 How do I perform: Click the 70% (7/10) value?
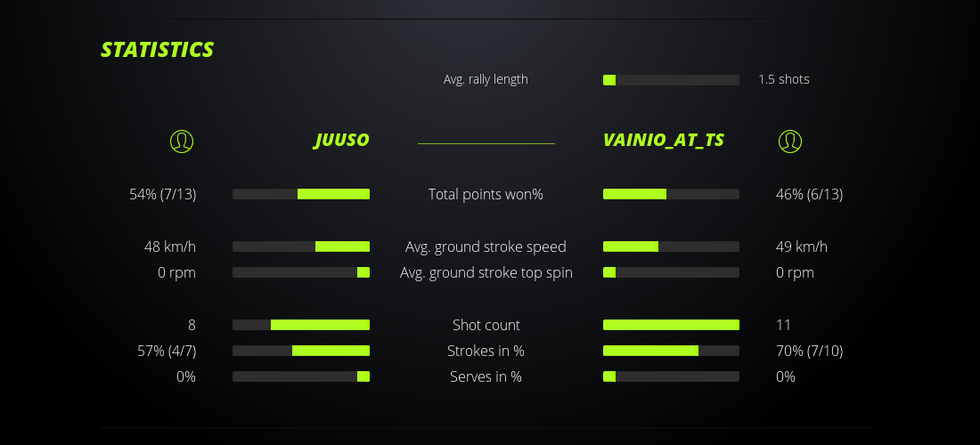tap(809, 351)
